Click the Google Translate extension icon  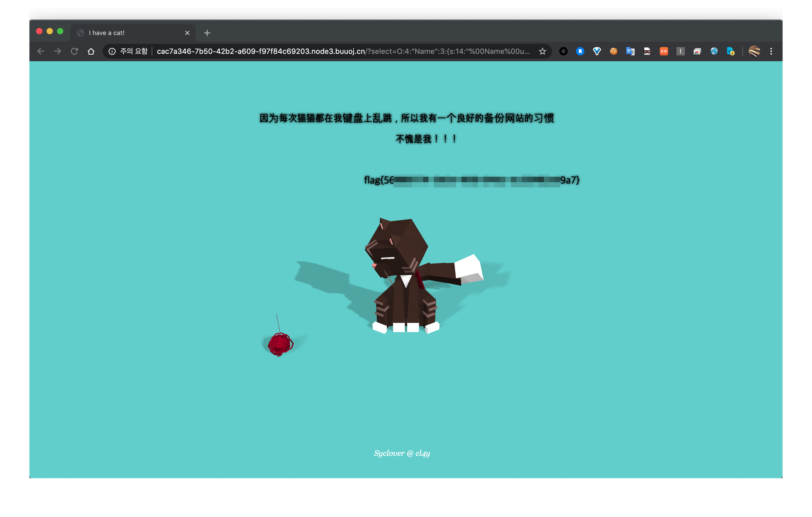point(630,51)
